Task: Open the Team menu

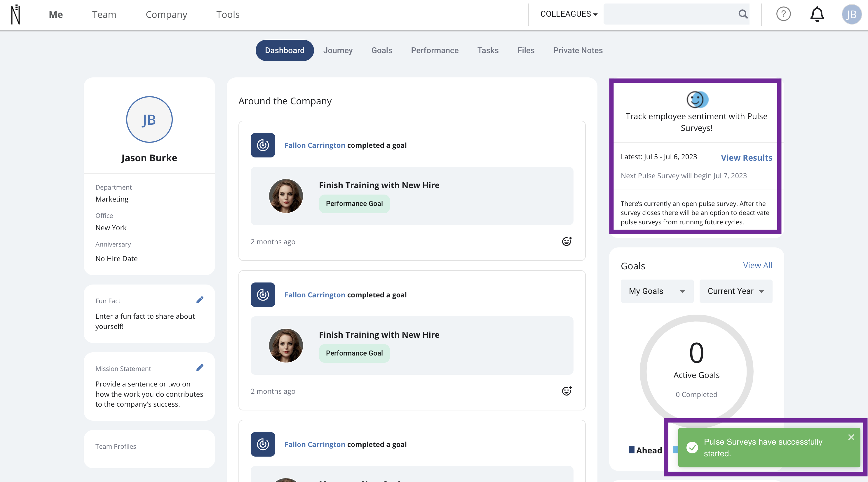Action: pos(104,15)
